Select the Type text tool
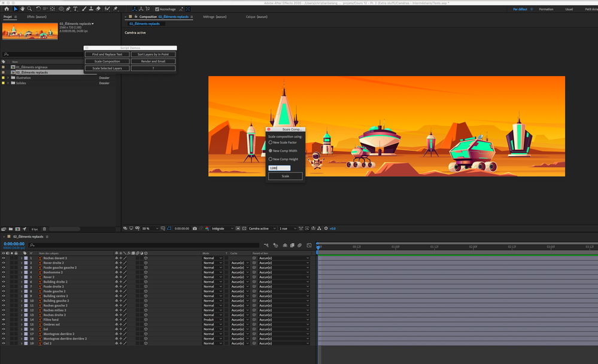The width and height of the screenshot is (598, 364). [x=75, y=9]
